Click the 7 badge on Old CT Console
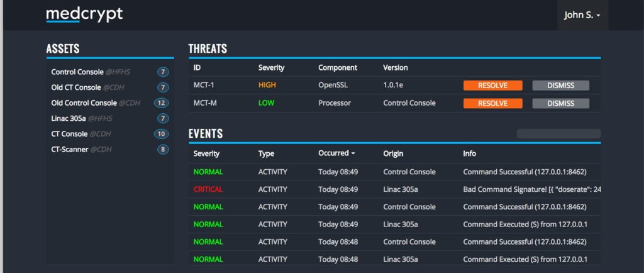Screen dimensions: 644x273 point(163,87)
